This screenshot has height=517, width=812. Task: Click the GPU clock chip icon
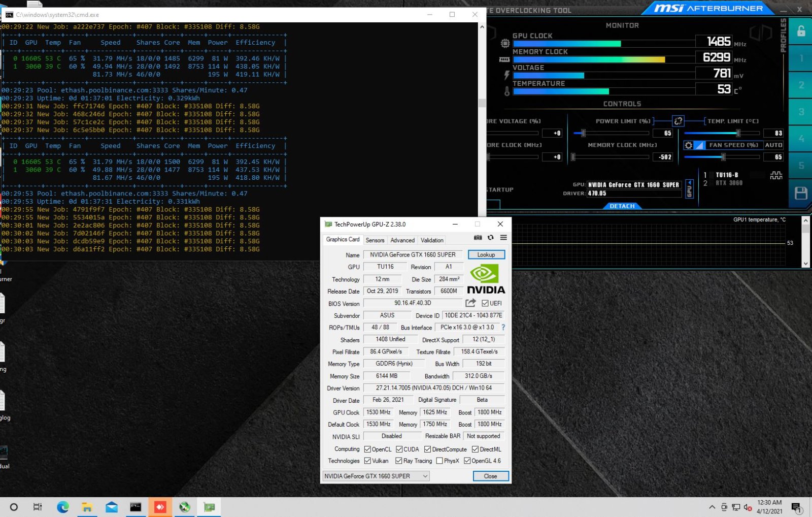click(505, 44)
